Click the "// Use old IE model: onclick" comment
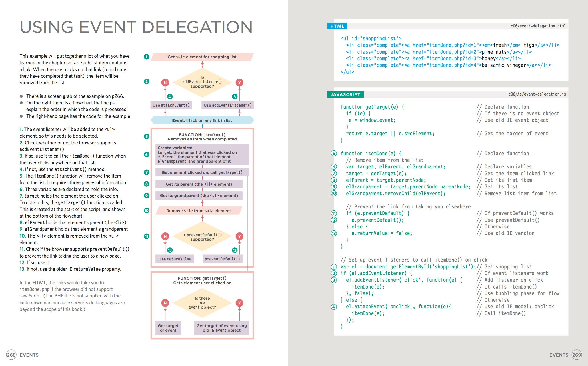Screen dimensions: 588x366 (515, 307)
